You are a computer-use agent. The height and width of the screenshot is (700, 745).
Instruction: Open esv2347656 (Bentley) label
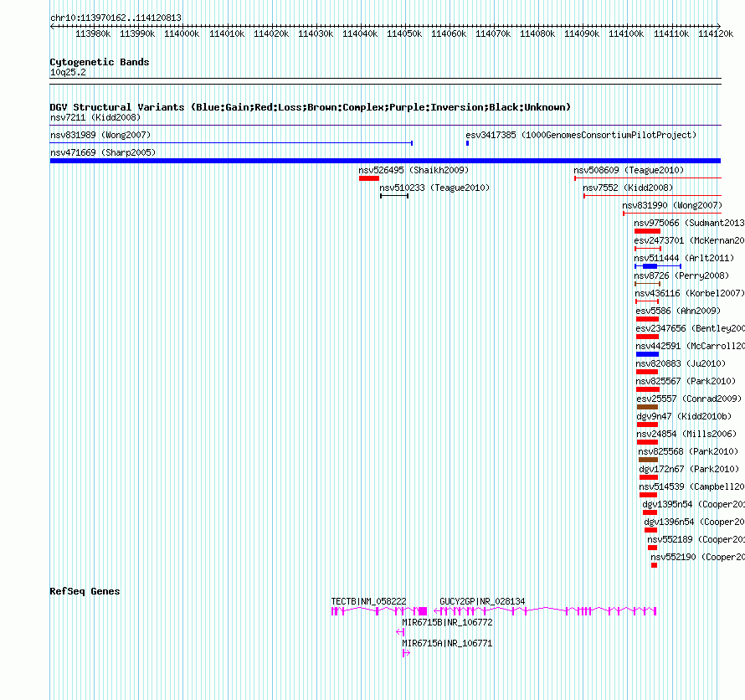[x=690, y=328]
